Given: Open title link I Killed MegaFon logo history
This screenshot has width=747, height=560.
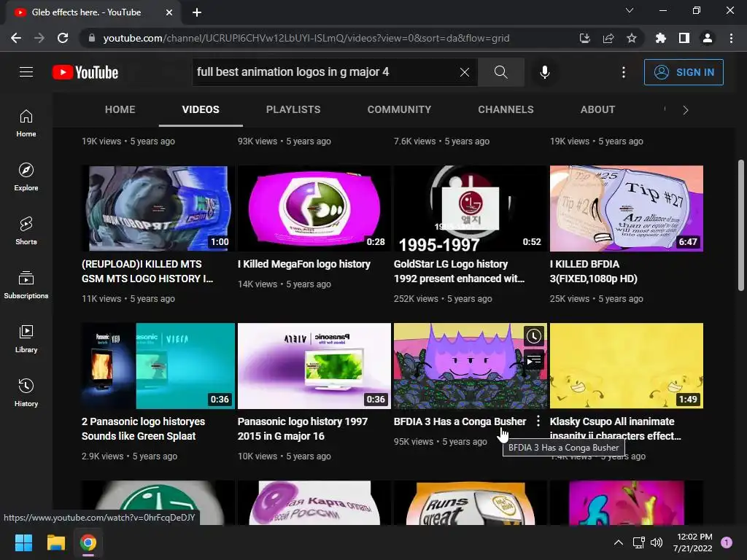Looking at the screenshot, I should tap(304, 264).
